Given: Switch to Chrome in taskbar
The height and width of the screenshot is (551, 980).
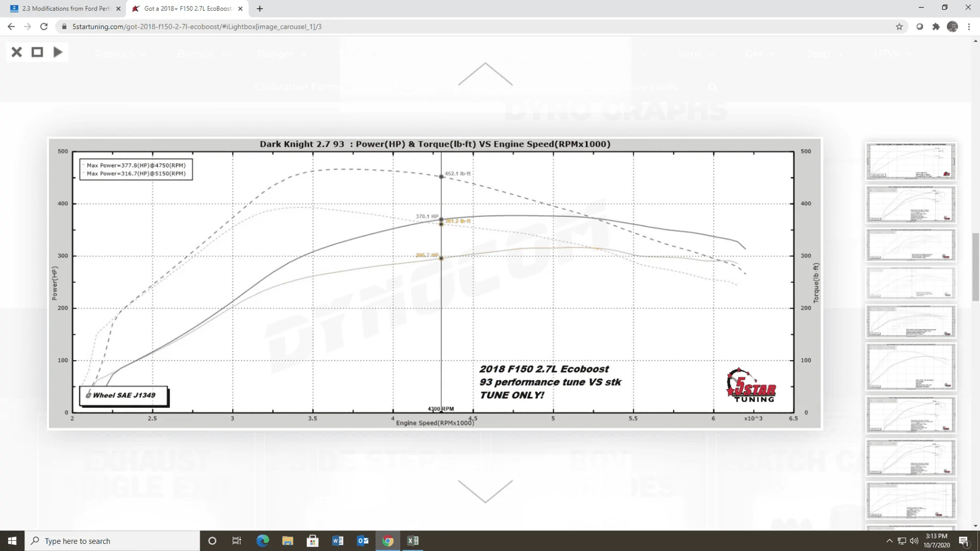Looking at the screenshot, I should pos(388,541).
